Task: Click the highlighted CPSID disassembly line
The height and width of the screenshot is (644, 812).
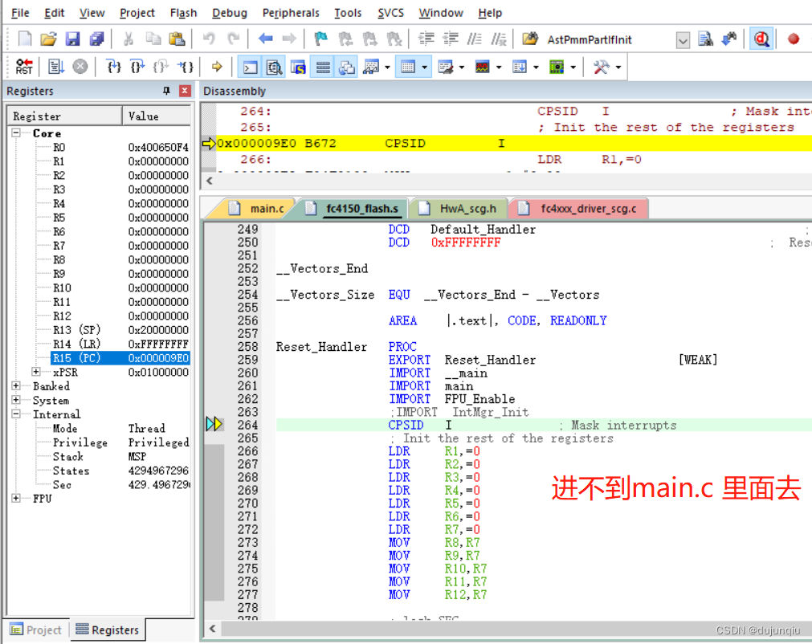Action: click(x=514, y=144)
